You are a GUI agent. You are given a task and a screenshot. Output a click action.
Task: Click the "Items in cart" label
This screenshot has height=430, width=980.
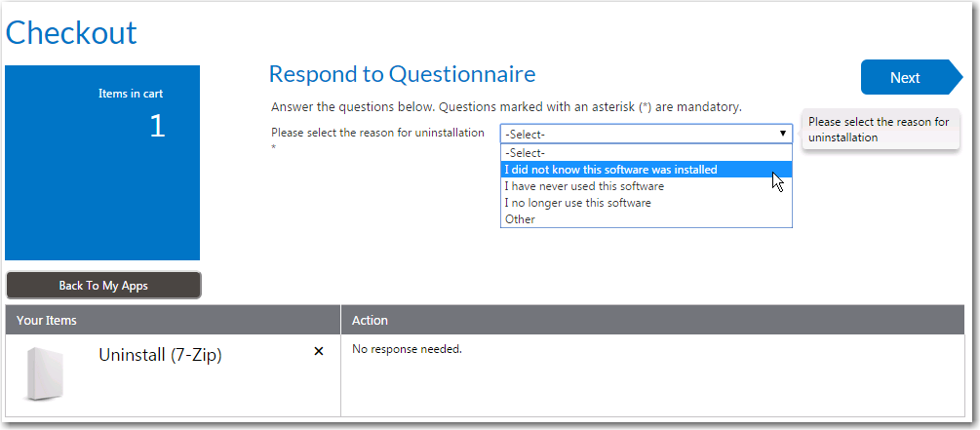point(131,94)
